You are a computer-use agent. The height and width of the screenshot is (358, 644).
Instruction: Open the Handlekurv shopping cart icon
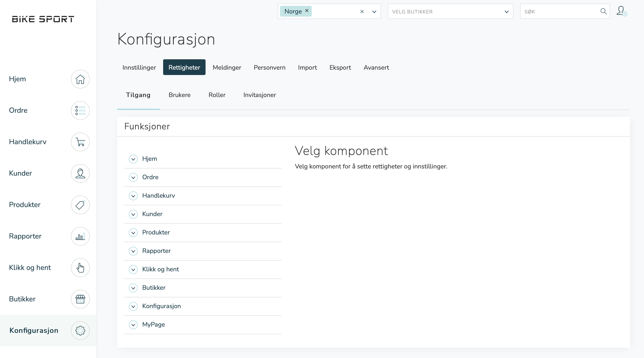click(x=80, y=142)
